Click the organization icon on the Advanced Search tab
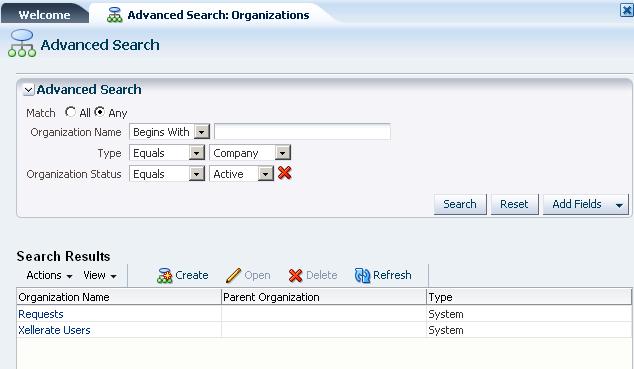This screenshot has height=369, width=634. [114, 15]
